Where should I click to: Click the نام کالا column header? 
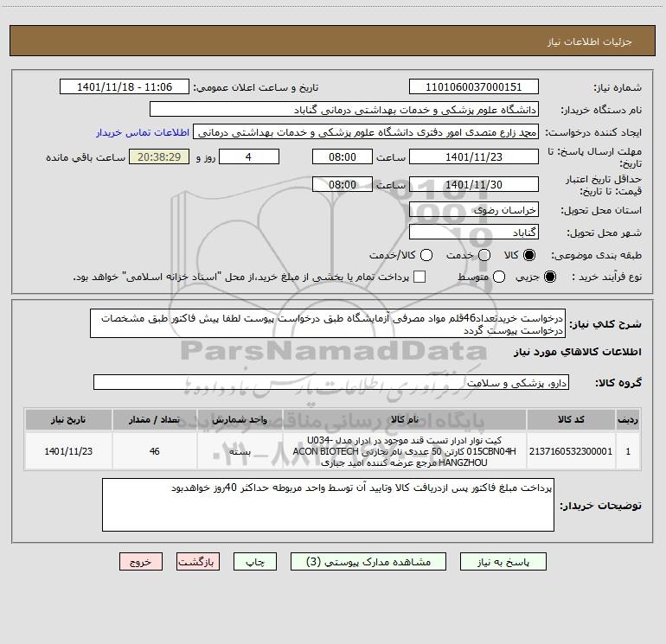tap(405, 419)
